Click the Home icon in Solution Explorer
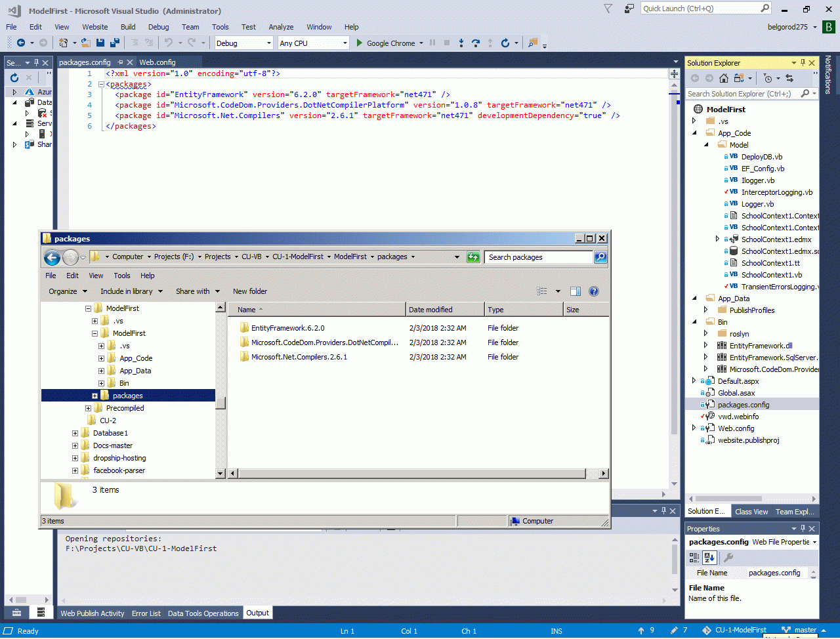 tap(724, 78)
